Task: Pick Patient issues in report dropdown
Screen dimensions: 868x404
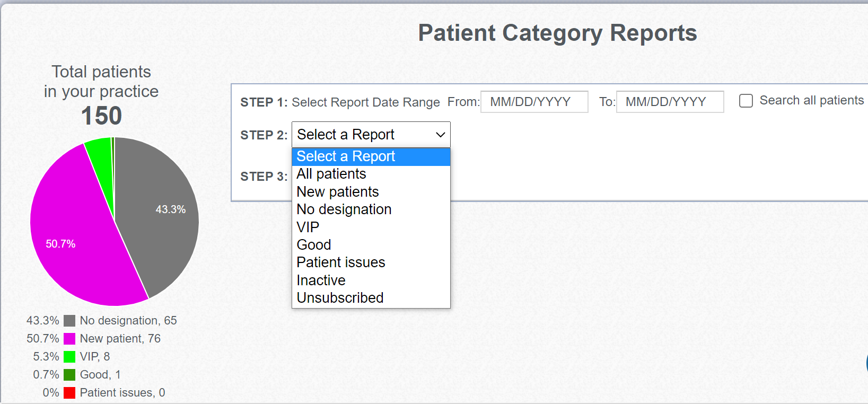Action: 371,262
